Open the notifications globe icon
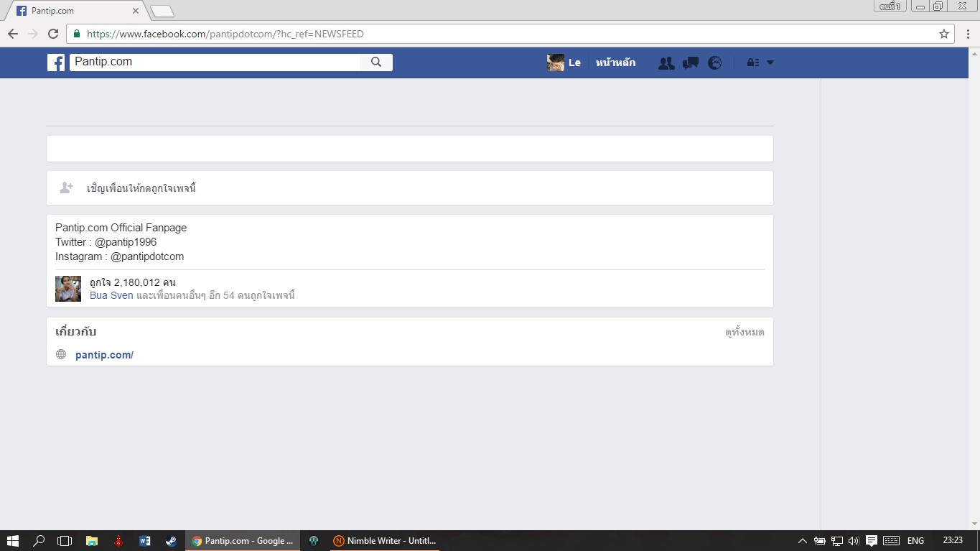The image size is (980, 551). (x=714, y=63)
